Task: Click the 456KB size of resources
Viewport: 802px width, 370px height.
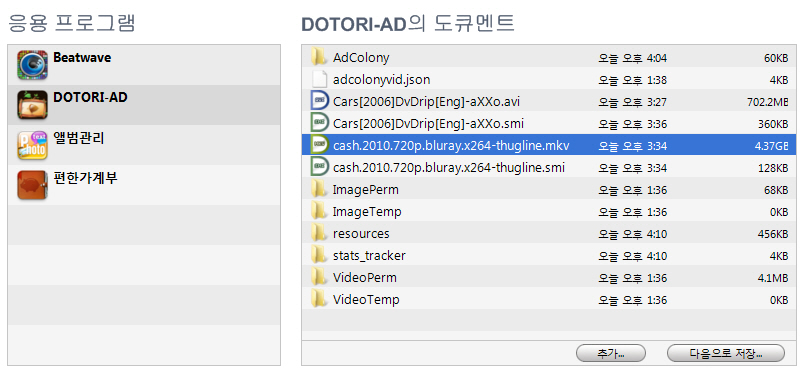Action: point(772,234)
